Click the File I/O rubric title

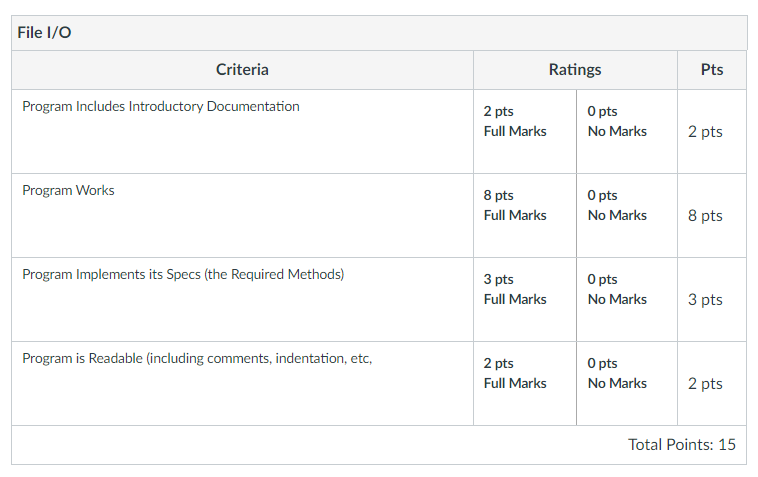[x=44, y=32]
